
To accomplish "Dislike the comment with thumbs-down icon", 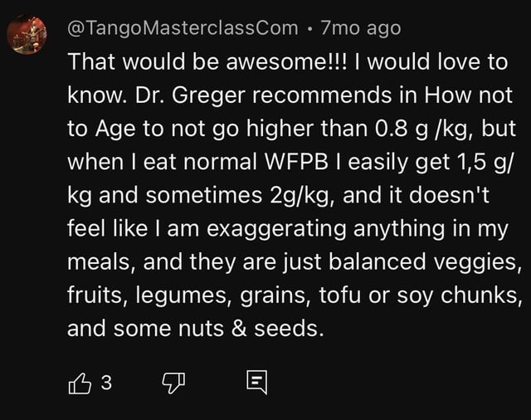I will [172, 383].
